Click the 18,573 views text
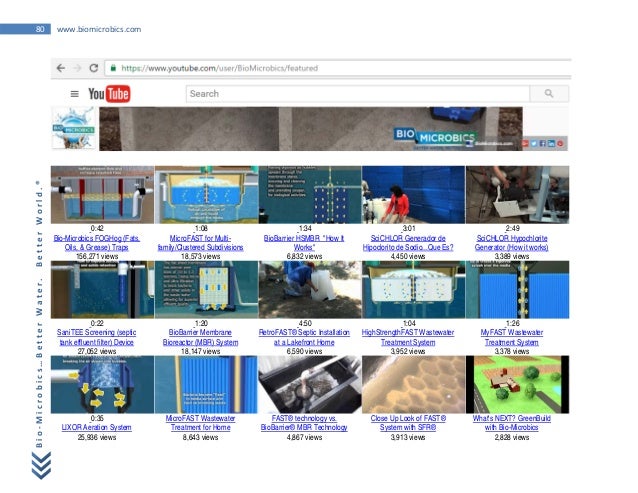Image resolution: width=638 pixels, height=493 pixels. click(x=200, y=256)
